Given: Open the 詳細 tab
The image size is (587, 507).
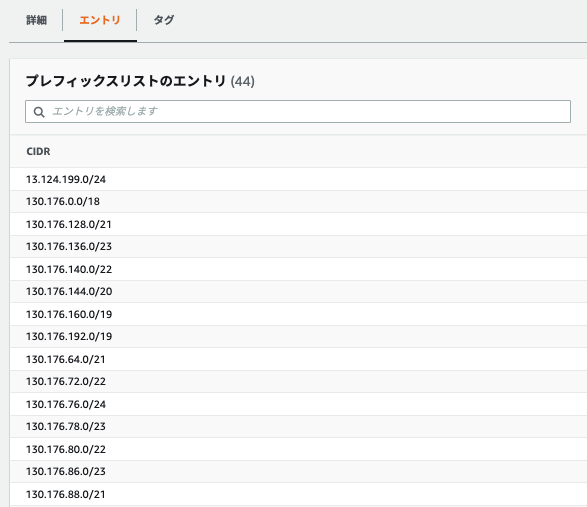Looking at the screenshot, I should [x=36, y=20].
